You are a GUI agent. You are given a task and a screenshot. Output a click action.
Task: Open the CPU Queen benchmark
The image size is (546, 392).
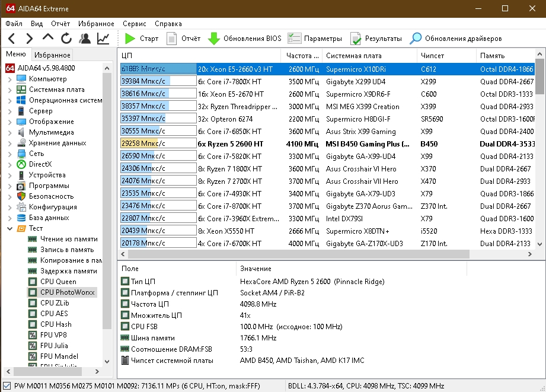[x=58, y=282]
